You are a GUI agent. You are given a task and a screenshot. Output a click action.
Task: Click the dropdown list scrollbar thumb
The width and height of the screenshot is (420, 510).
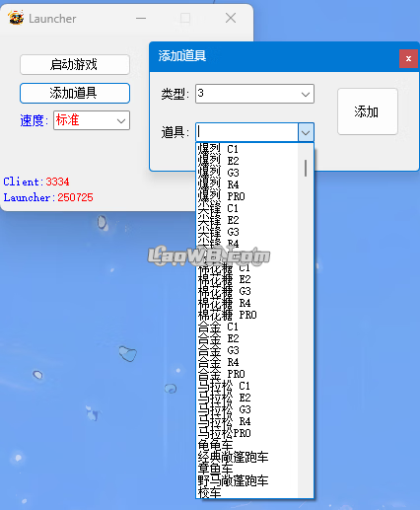click(x=306, y=169)
